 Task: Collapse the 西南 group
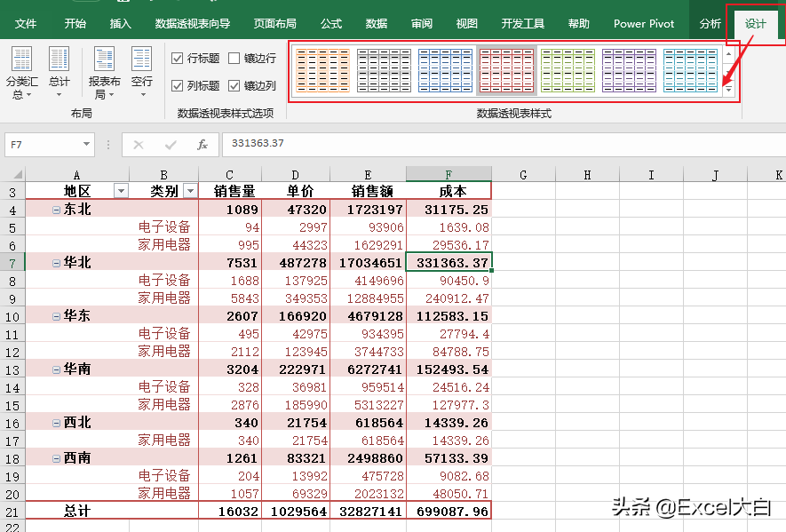pyautogui.click(x=57, y=458)
